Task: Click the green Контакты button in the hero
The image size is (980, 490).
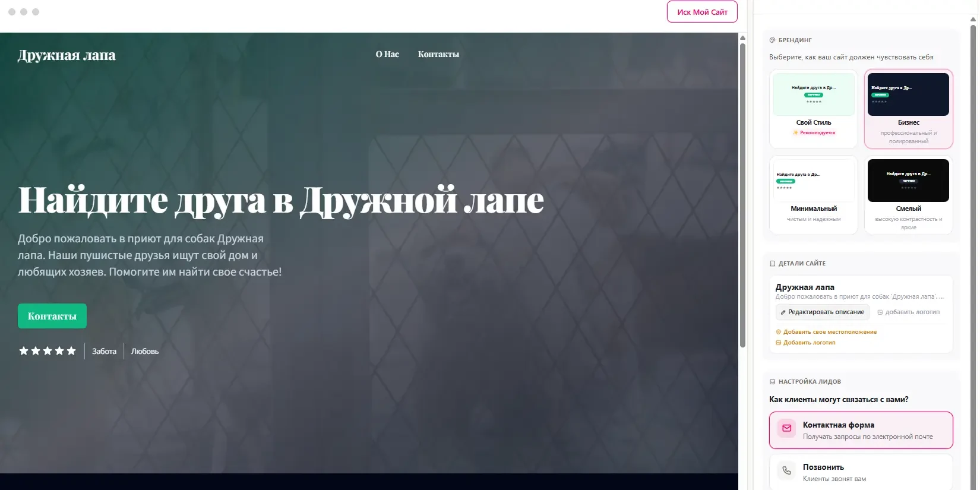Action: 52,316
